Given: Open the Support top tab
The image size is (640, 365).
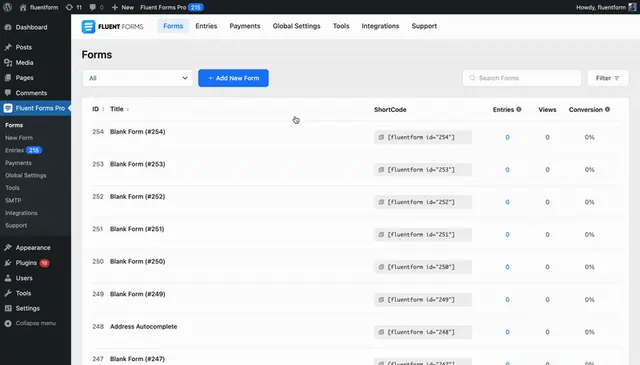Looking at the screenshot, I should click(424, 26).
